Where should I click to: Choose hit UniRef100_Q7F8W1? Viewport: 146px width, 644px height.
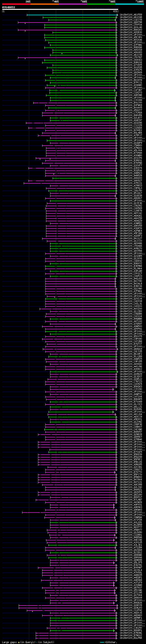(x=131, y=45)
